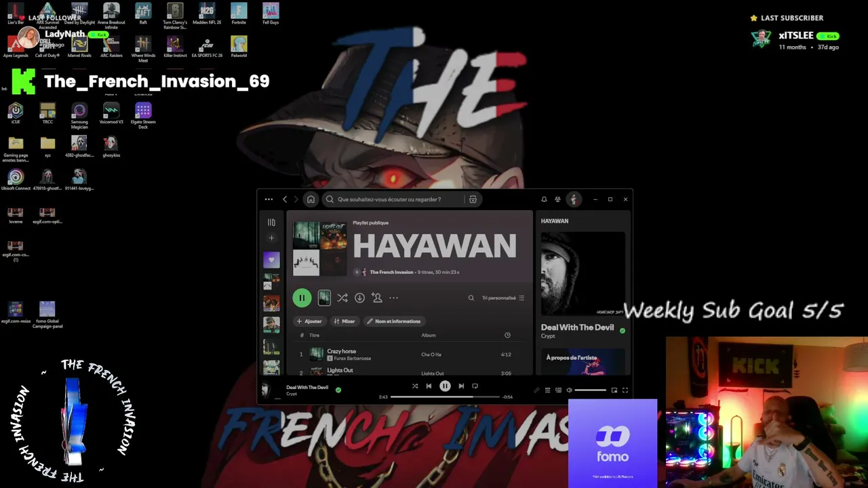868x488 pixels.
Task: Go back in Spotify navigation
Action: (285, 199)
